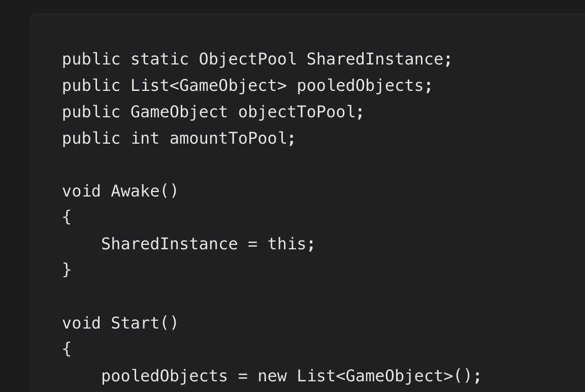Click the opening brace under Awake()
The width and height of the screenshot is (585, 392).
pos(67,217)
